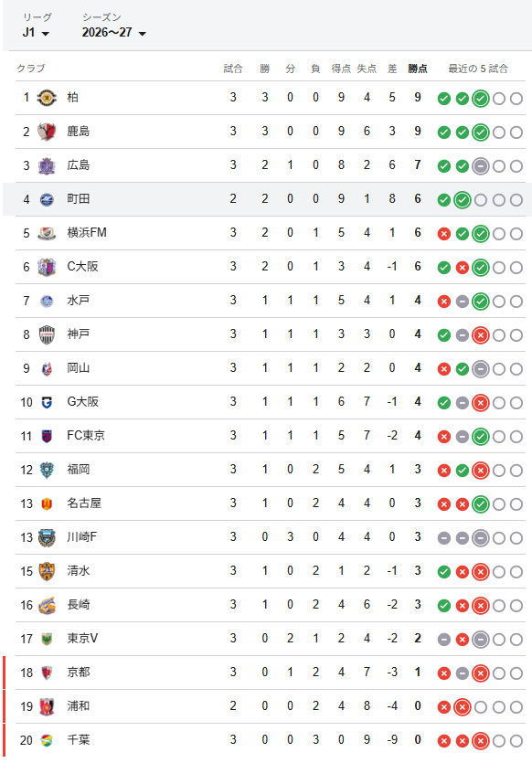Click 広島's highlighted draw result indicator

pyautogui.click(x=481, y=166)
